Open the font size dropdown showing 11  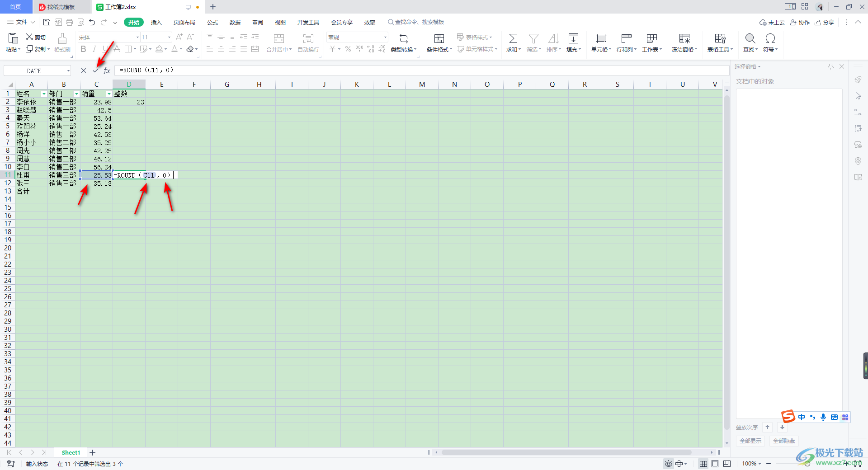pos(169,37)
